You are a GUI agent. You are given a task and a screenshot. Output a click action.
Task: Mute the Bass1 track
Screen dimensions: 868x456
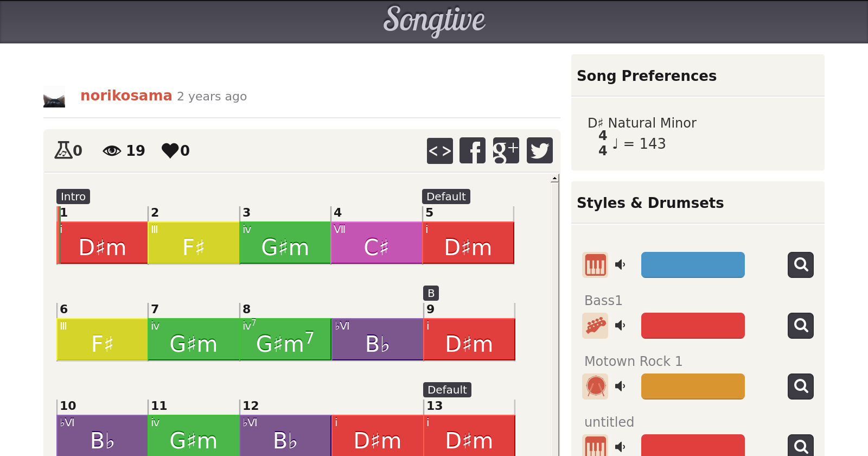click(620, 326)
